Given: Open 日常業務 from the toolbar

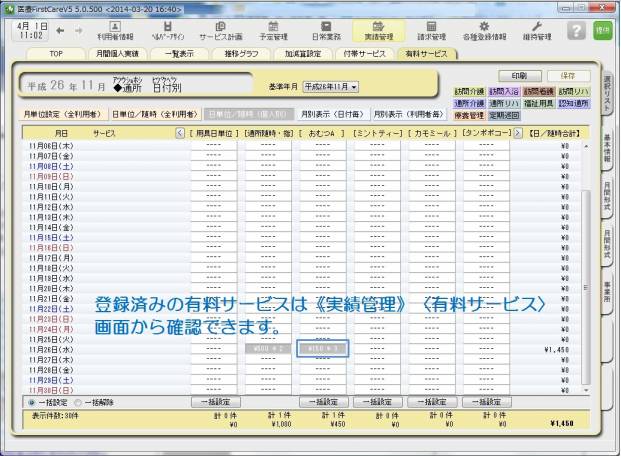Looking at the screenshot, I should (326, 31).
